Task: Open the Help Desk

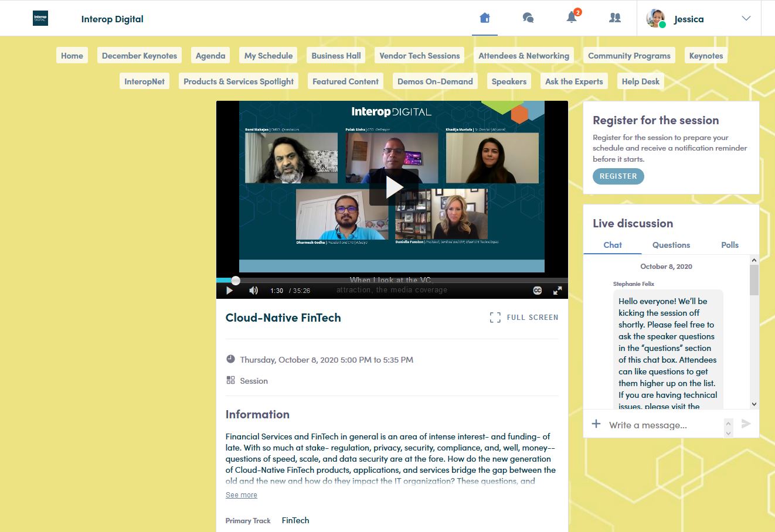Action: (x=641, y=81)
